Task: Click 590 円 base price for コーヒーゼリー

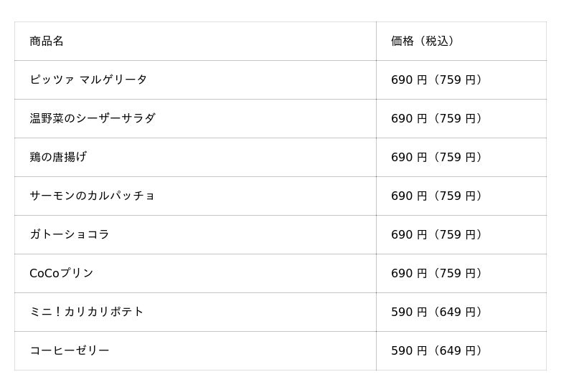Action: [x=409, y=351]
